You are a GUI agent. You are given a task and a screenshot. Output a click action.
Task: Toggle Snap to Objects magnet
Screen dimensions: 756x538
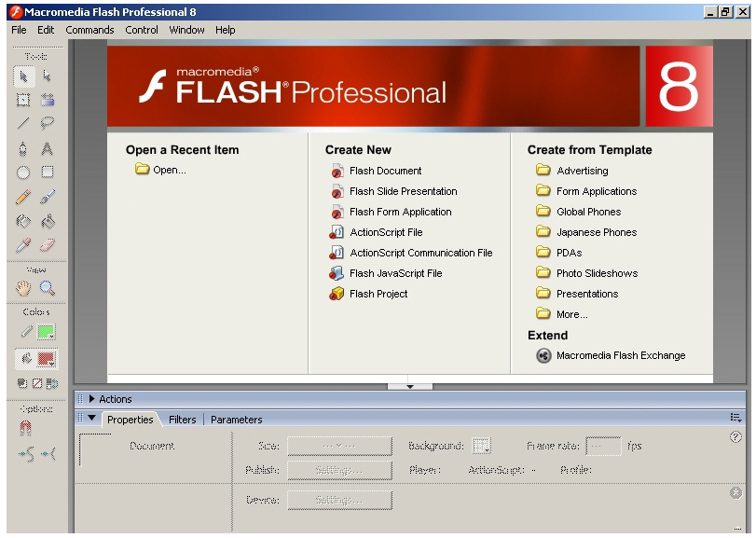pyautogui.click(x=25, y=428)
